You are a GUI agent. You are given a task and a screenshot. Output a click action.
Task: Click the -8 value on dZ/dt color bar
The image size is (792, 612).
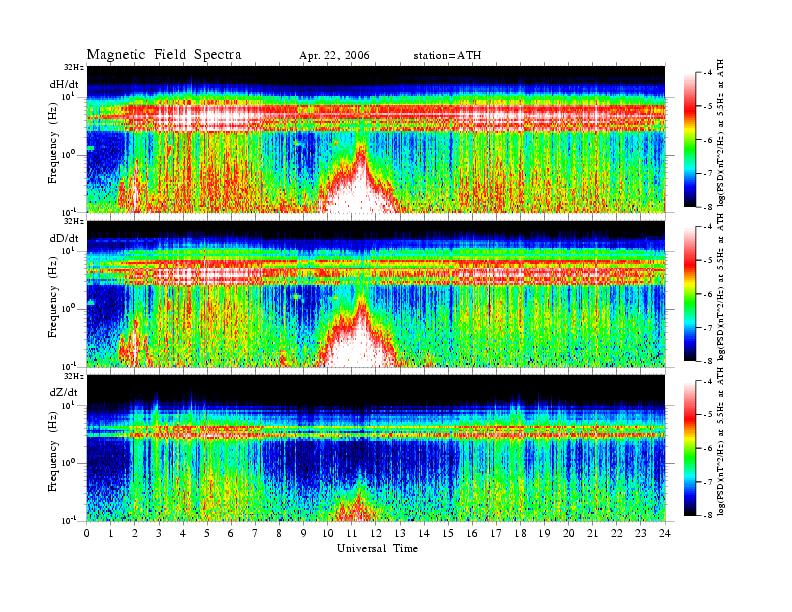707,516
